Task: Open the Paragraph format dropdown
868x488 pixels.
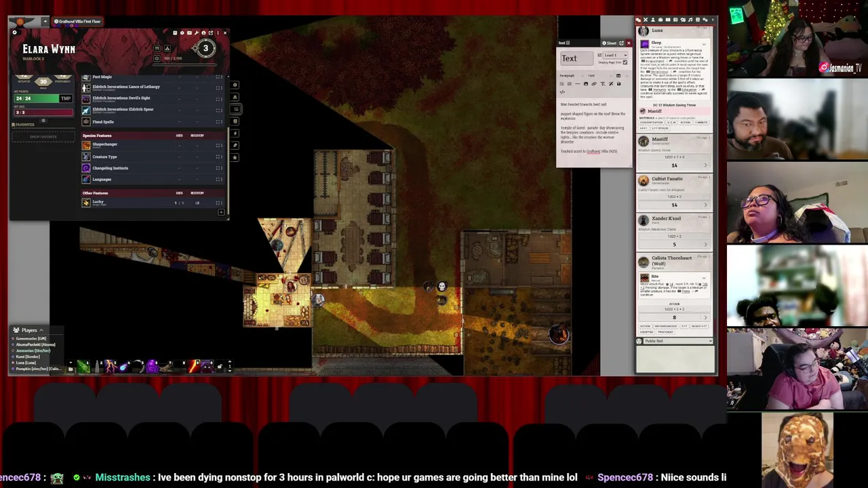Action: pyautogui.click(x=572, y=76)
